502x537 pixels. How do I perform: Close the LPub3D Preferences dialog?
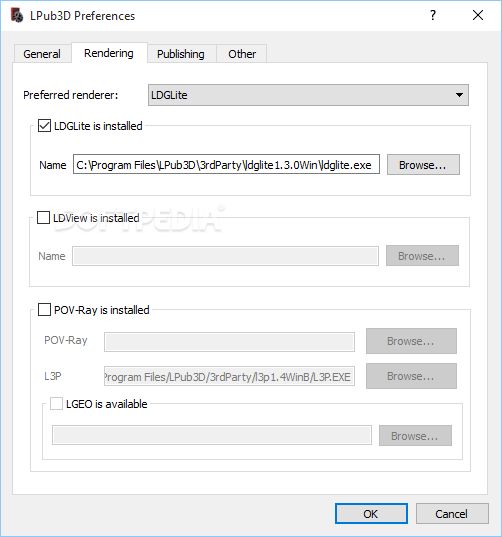pos(478,15)
